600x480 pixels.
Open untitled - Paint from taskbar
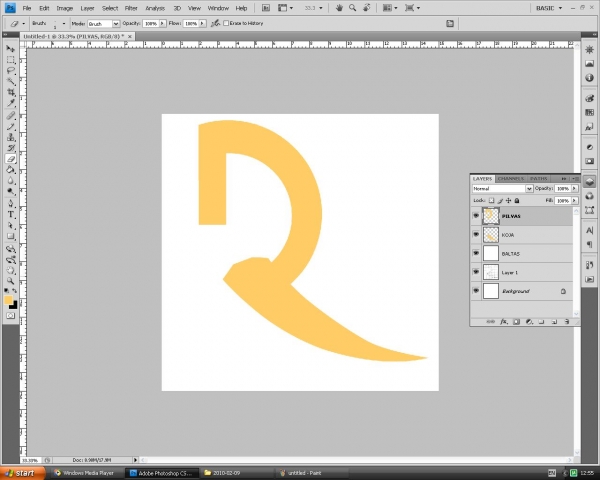click(311, 473)
